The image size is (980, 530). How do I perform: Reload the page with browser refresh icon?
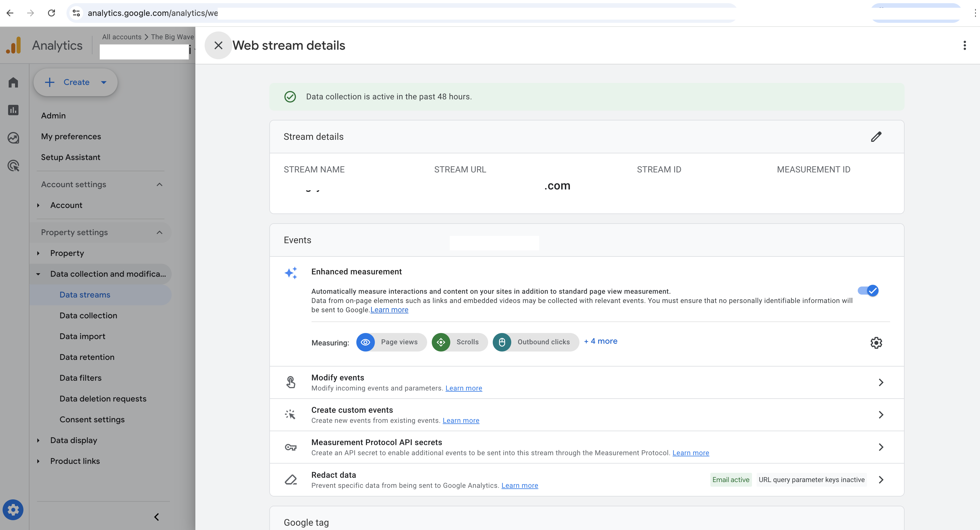pos(51,13)
